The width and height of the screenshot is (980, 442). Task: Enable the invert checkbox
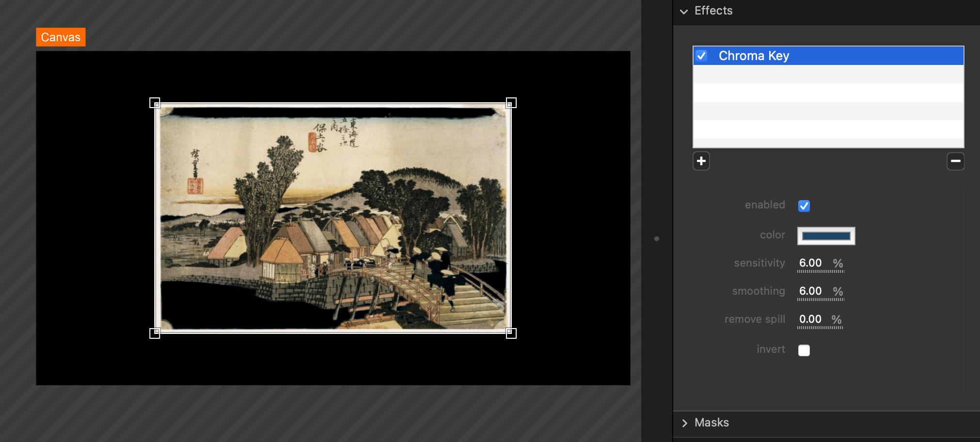(x=804, y=350)
